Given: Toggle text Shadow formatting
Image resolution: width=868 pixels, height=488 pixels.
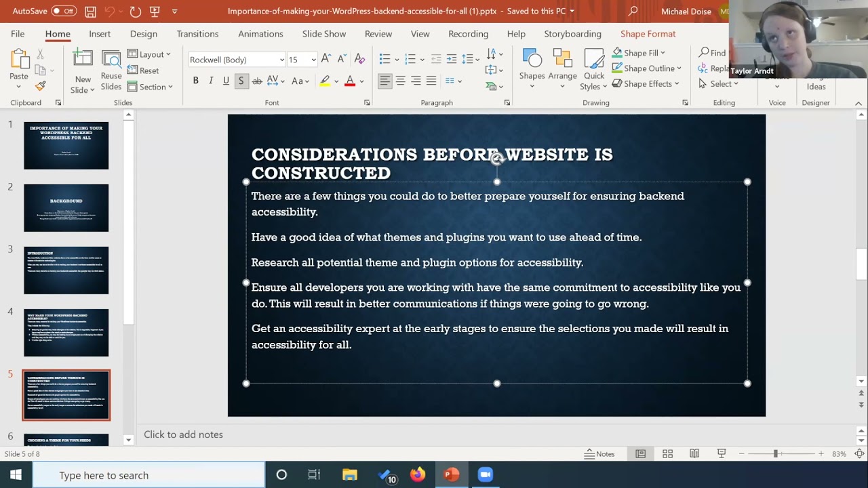Looking at the screenshot, I should pos(241,81).
